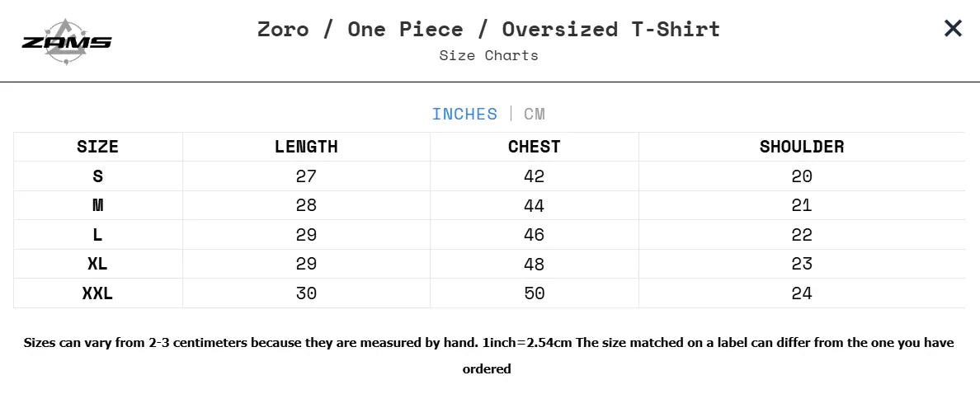This screenshot has width=980, height=408.
Task: Close the size chart popup
Action: tap(953, 29)
